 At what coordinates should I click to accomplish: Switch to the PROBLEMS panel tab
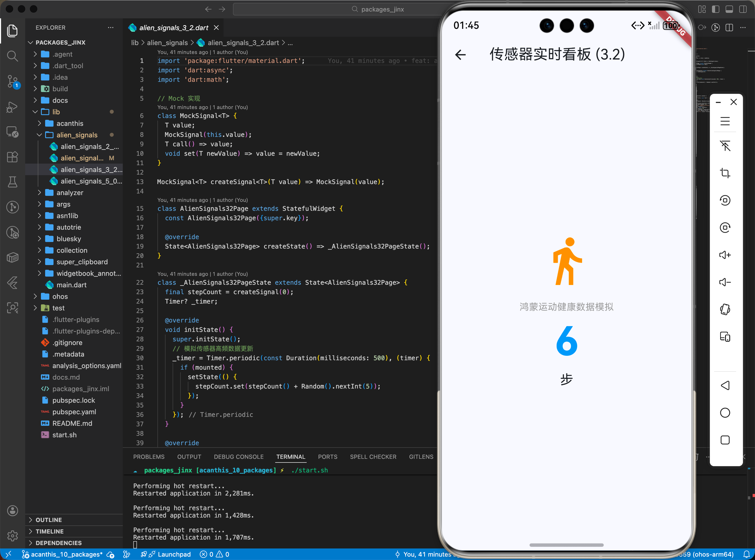pos(148,457)
